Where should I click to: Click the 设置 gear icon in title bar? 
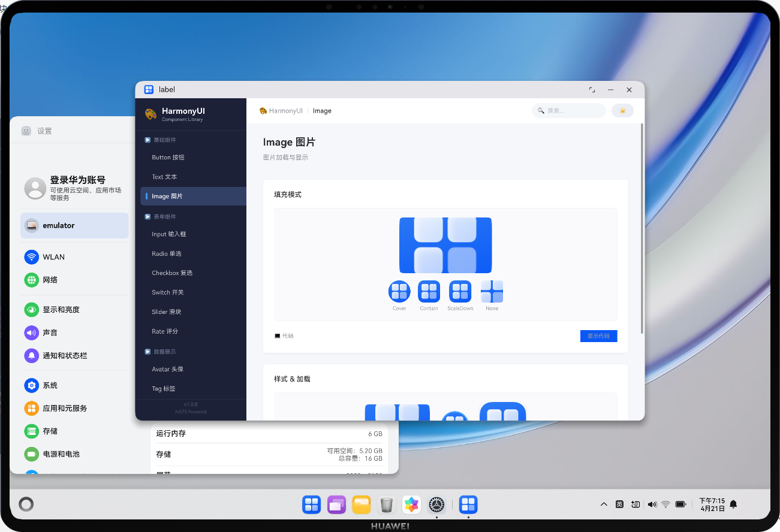pyautogui.click(x=26, y=131)
